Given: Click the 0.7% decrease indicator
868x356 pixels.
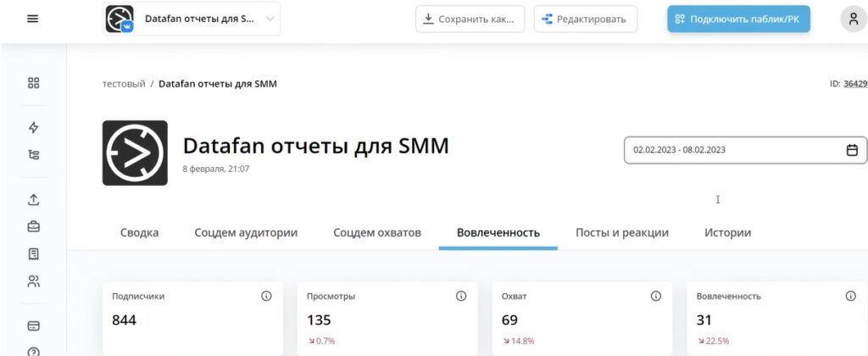Looking at the screenshot, I should click(x=321, y=341).
